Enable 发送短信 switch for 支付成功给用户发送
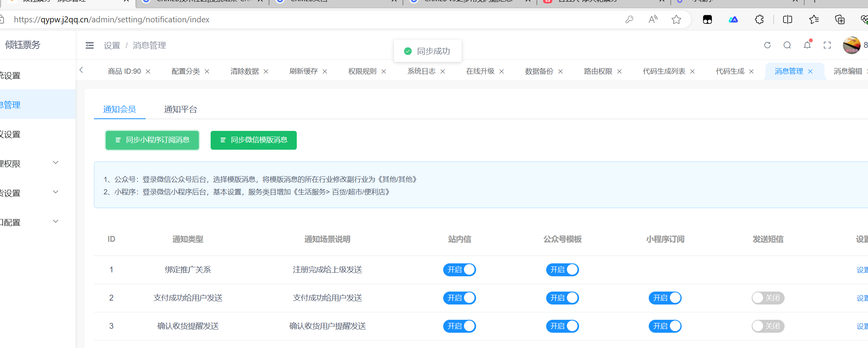 click(x=768, y=298)
